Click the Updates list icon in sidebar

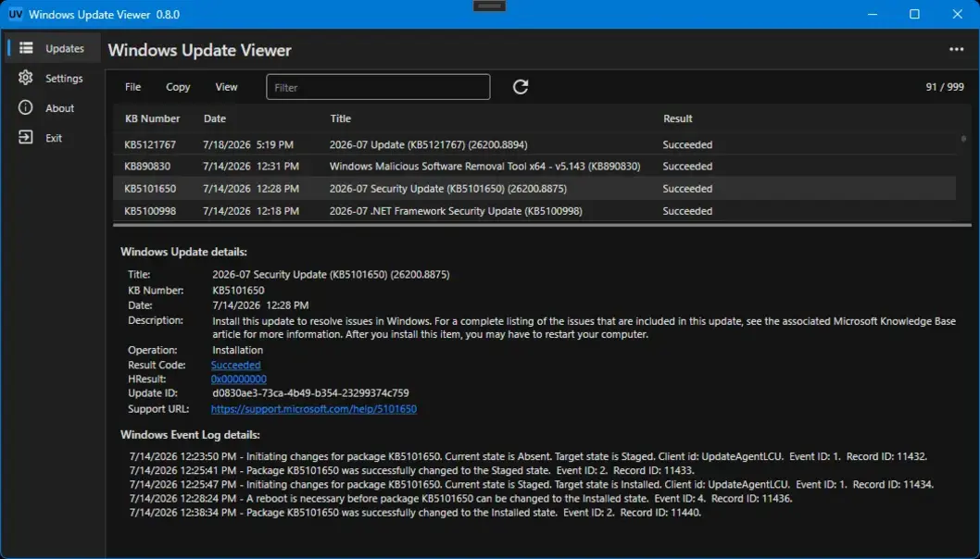tap(26, 48)
